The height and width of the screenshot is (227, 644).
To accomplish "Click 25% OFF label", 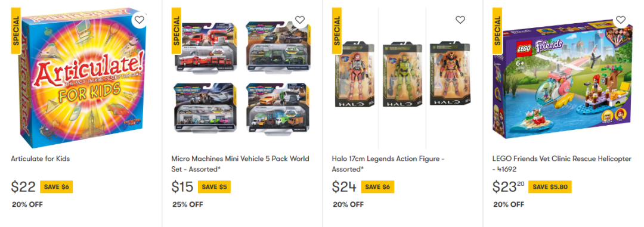I will click(188, 204).
